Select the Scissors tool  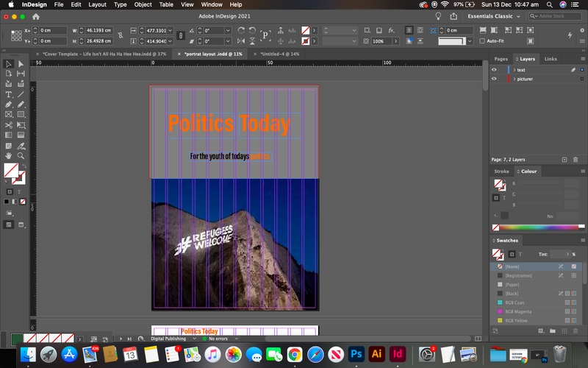pyautogui.click(x=8, y=125)
